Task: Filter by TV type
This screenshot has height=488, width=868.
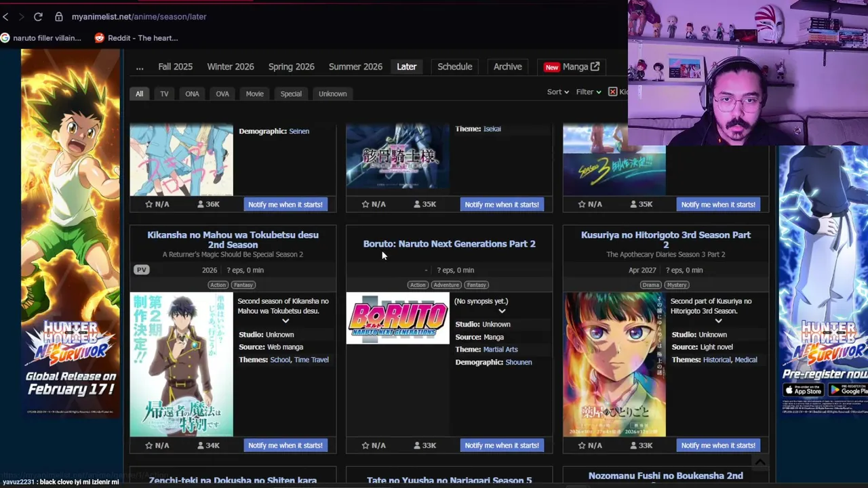Action: click(x=164, y=94)
